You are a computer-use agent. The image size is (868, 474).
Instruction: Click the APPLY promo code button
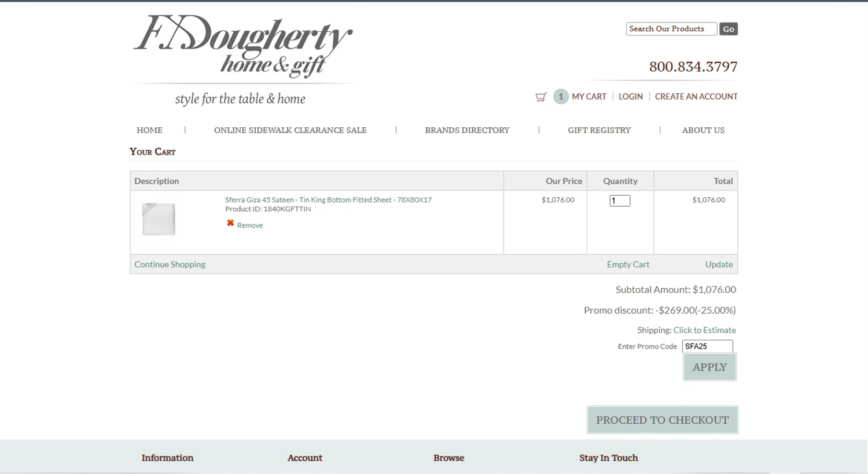(x=709, y=367)
